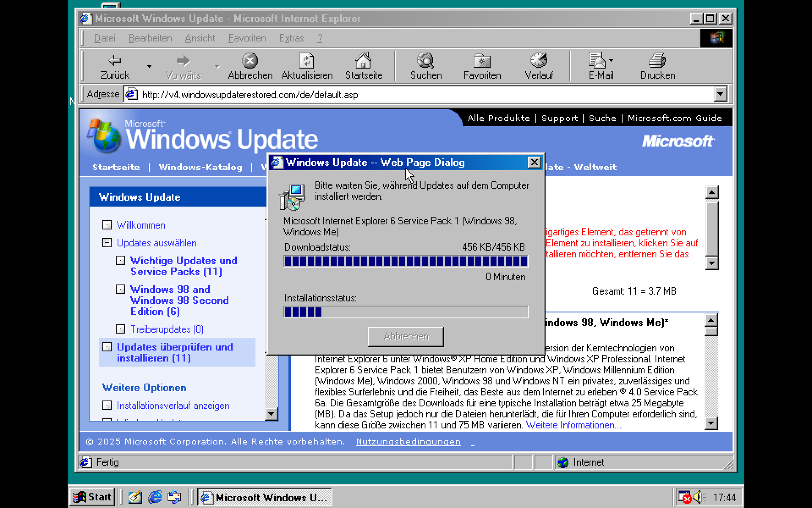Open the Zurück button dropdown arrow
The height and width of the screenshot is (508, 812).
coord(149,67)
